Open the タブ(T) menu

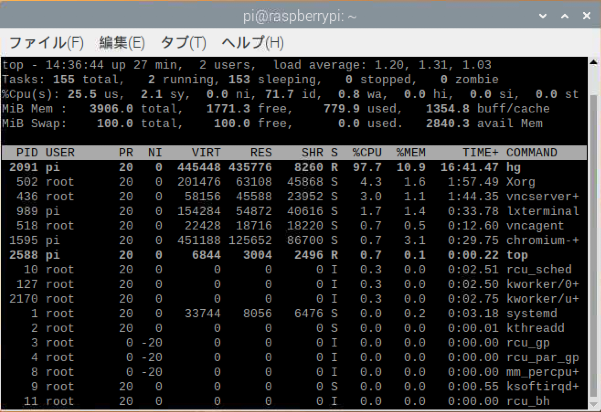pos(183,43)
